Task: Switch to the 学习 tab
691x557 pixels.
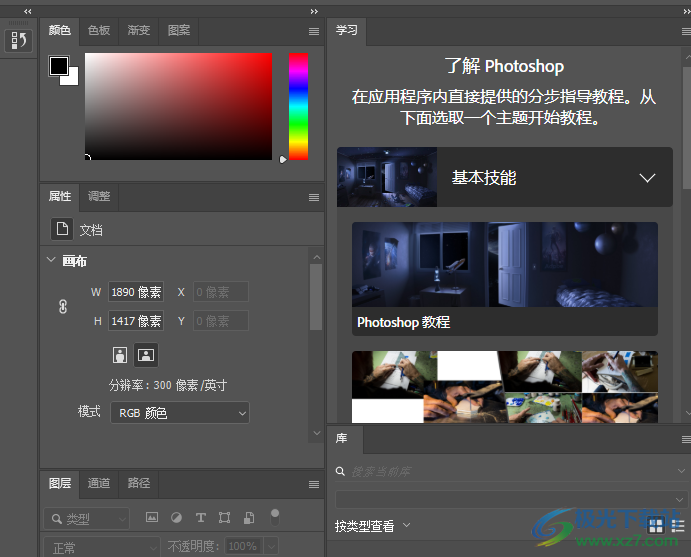Action: [346, 30]
